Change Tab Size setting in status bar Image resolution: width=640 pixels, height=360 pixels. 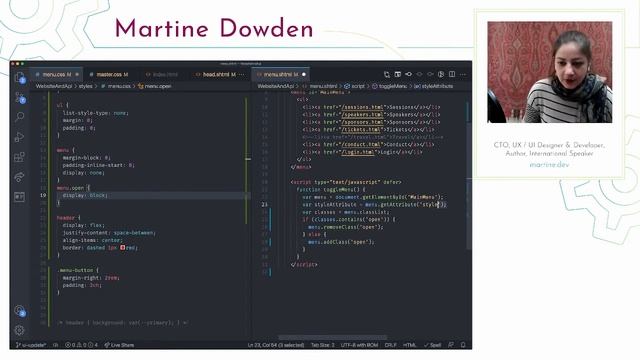(x=322, y=345)
